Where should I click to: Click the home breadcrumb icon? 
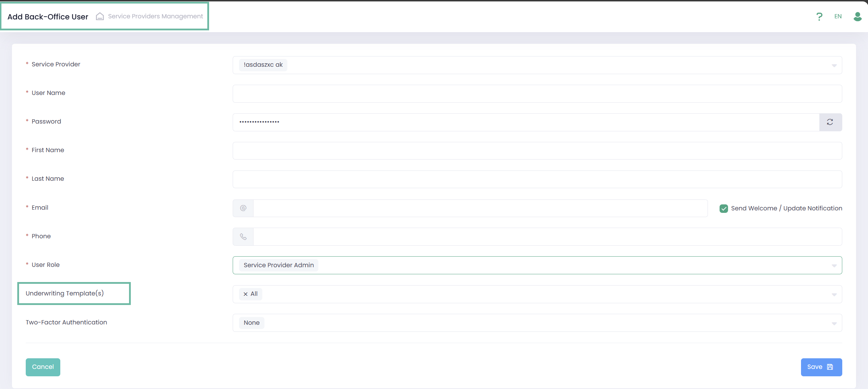100,17
